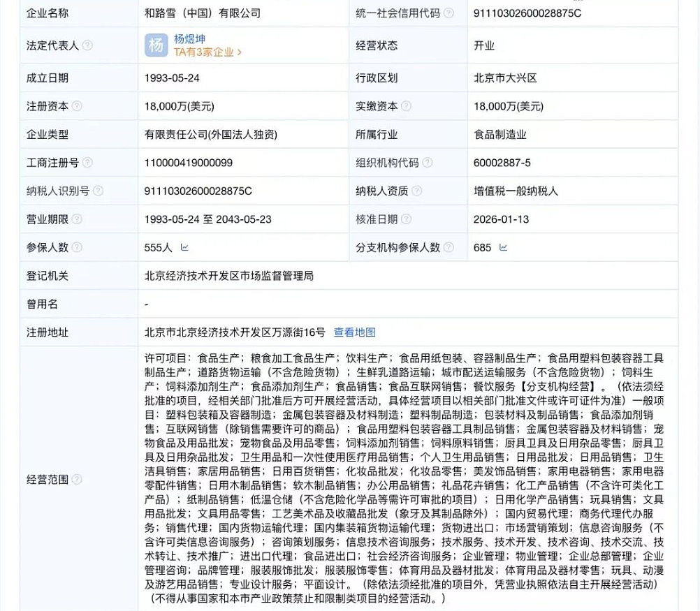Select credit code 91110302600028875C in top row
This screenshot has width=700, height=611.
click(x=527, y=13)
